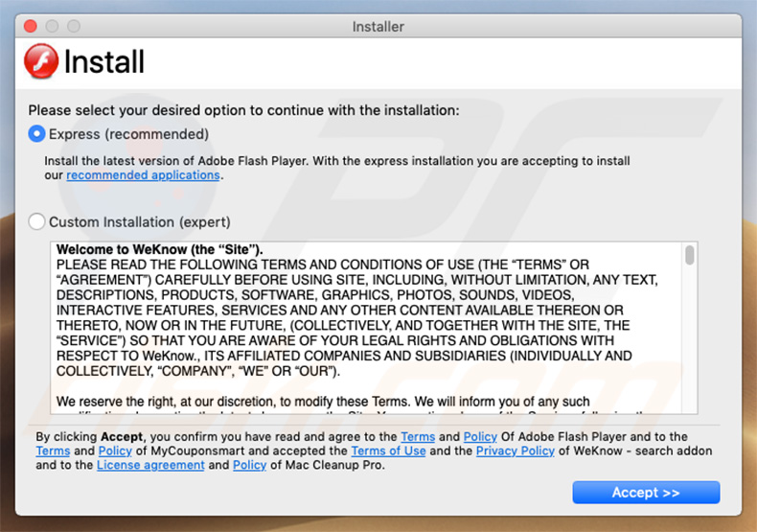Open the recommended applications link
This screenshot has height=532, width=757.
[143, 175]
